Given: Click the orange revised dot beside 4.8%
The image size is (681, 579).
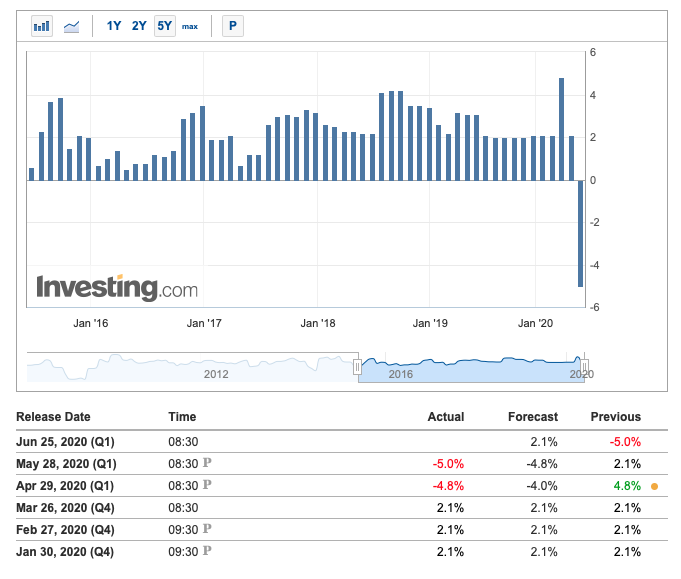Looking at the screenshot, I should 653,486.
